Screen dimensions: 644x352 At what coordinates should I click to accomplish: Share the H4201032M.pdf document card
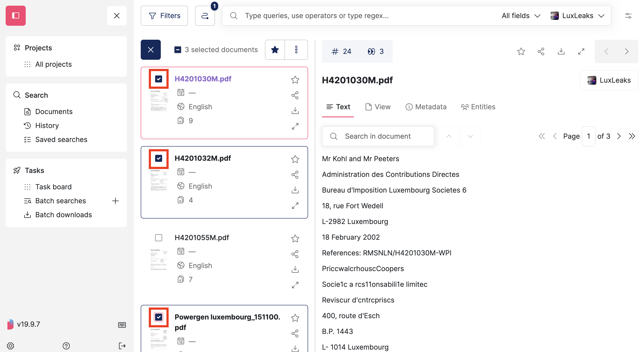(x=295, y=174)
